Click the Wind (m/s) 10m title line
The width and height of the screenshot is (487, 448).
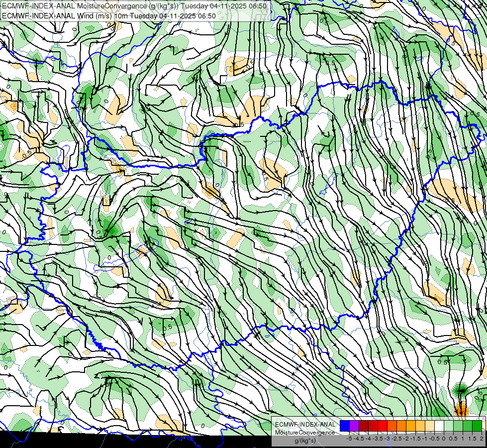109,16
